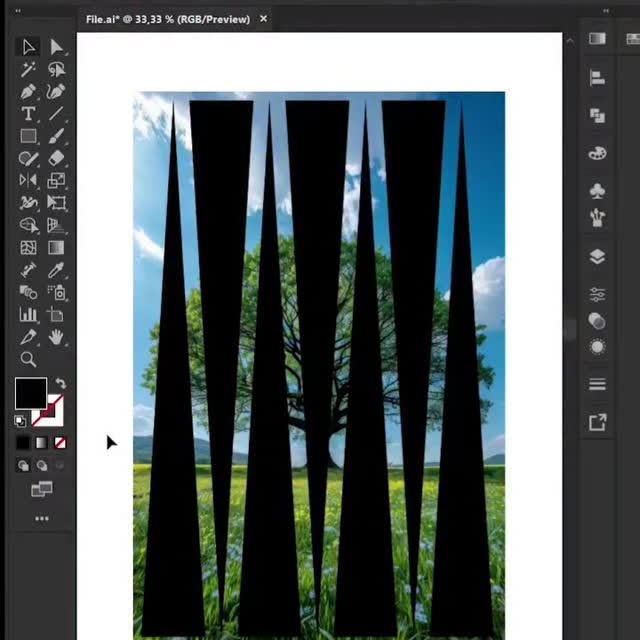640x640 pixels.
Task: Open the Asset Export panel
Action: [x=598, y=422]
